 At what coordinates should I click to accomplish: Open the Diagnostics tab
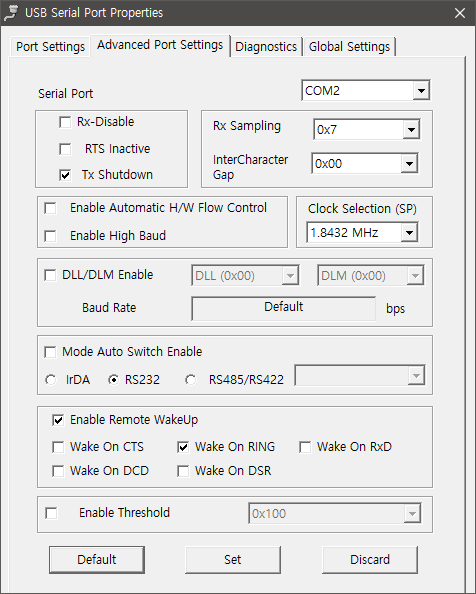tap(266, 47)
